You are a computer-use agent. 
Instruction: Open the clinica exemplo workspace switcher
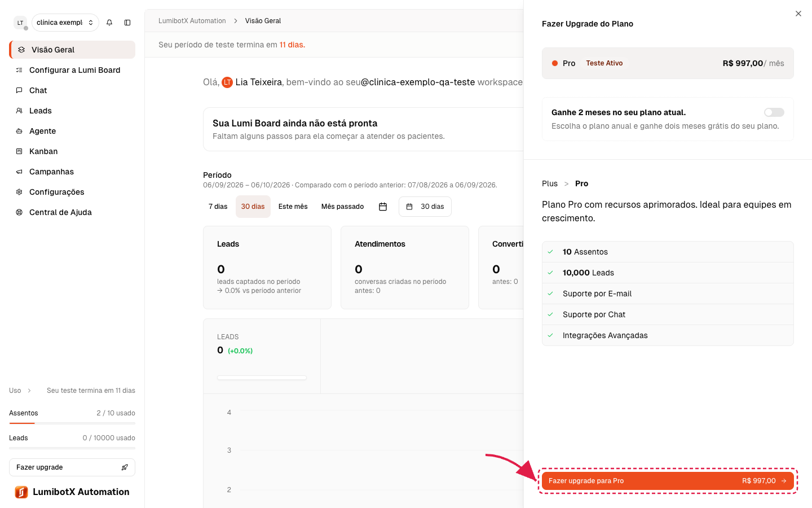click(x=65, y=23)
